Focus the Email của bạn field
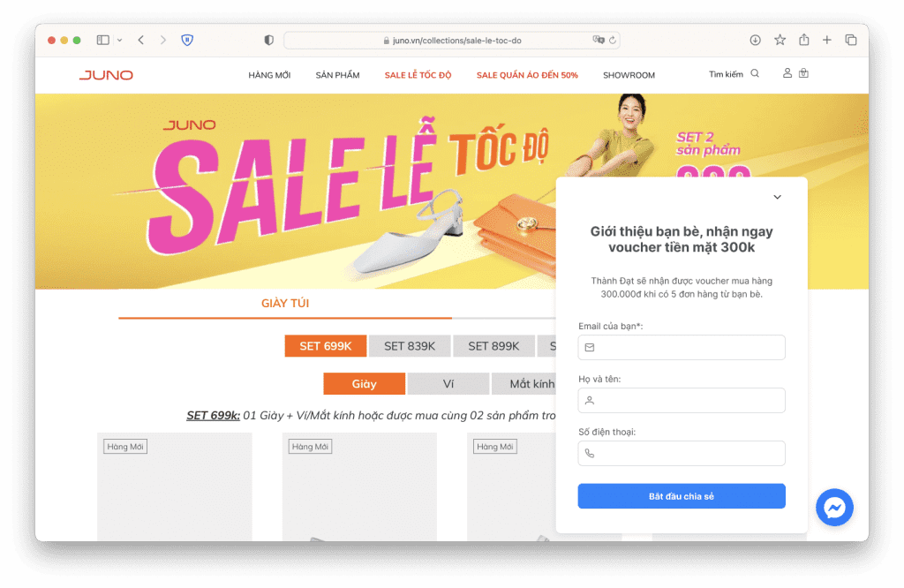Screen dimensions: 904x588 [x=682, y=348]
